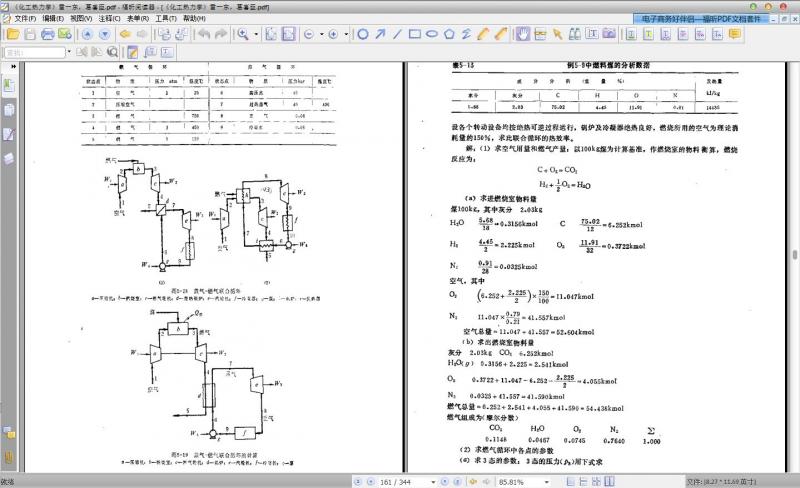Viewport: 800px width, 488px height.
Task: Jump to first page in status bar
Action: pyautogui.click(x=358, y=482)
